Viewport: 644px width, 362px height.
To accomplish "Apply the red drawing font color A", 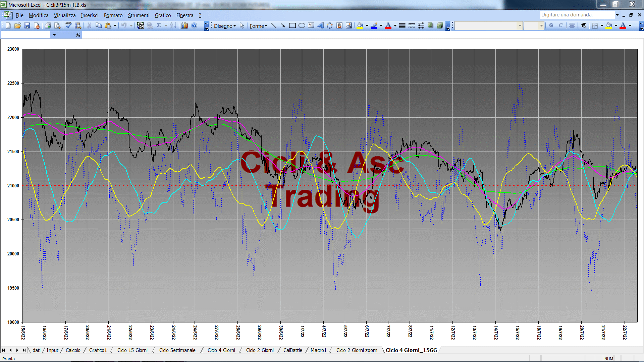I will coord(388,25).
